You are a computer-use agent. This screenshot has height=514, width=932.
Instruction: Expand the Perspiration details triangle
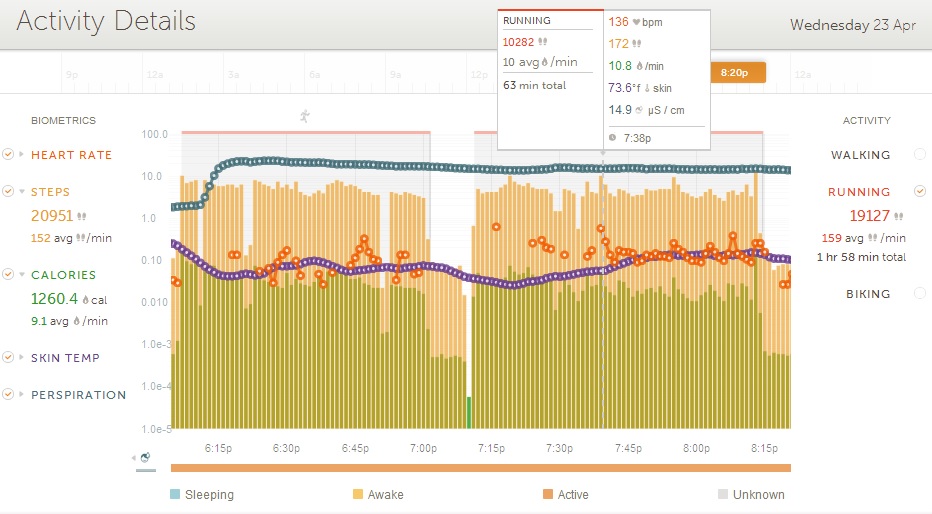[21, 395]
